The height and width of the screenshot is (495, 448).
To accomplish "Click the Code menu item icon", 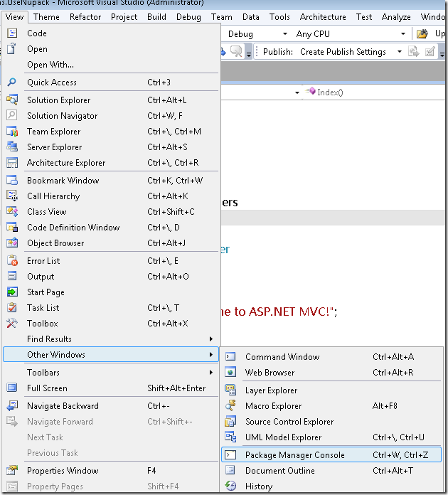I will (x=12, y=33).
